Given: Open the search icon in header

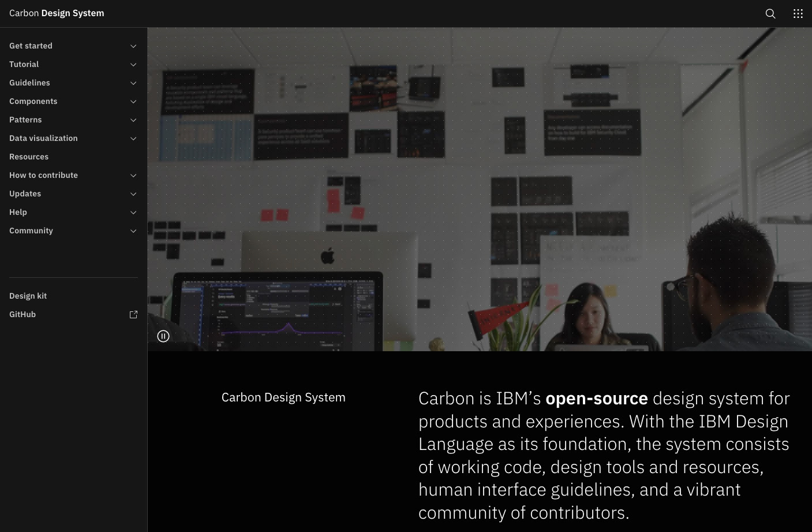Looking at the screenshot, I should [x=770, y=13].
